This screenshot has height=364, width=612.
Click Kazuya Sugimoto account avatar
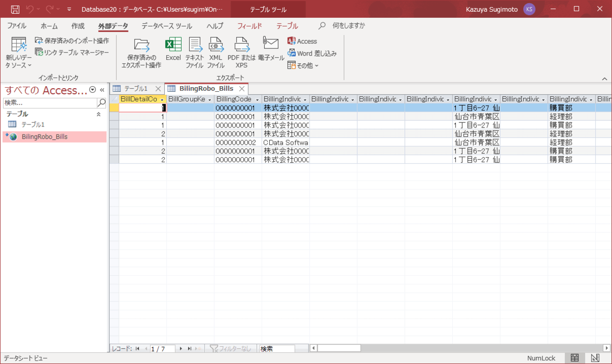coord(529,9)
